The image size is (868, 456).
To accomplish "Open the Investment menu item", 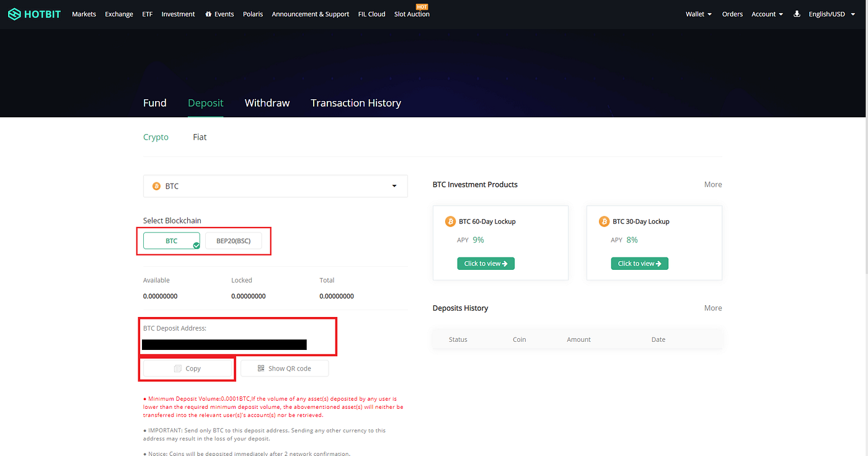I will click(x=178, y=14).
